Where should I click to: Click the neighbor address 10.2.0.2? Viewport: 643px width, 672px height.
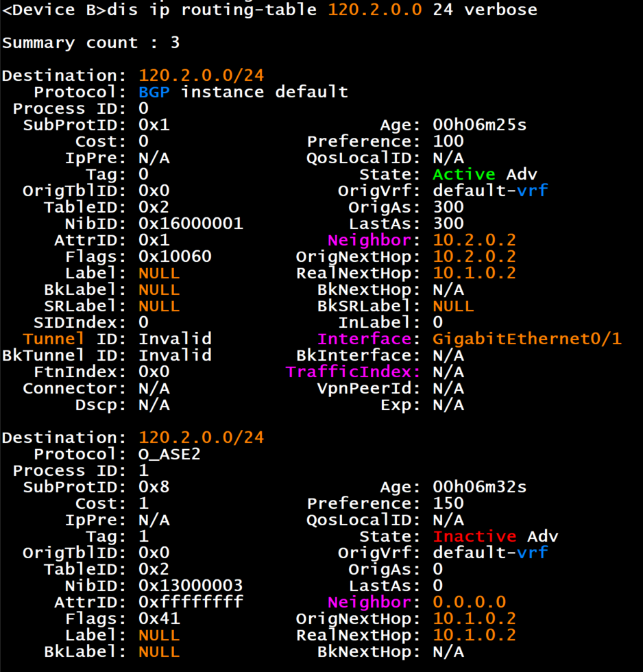474,240
